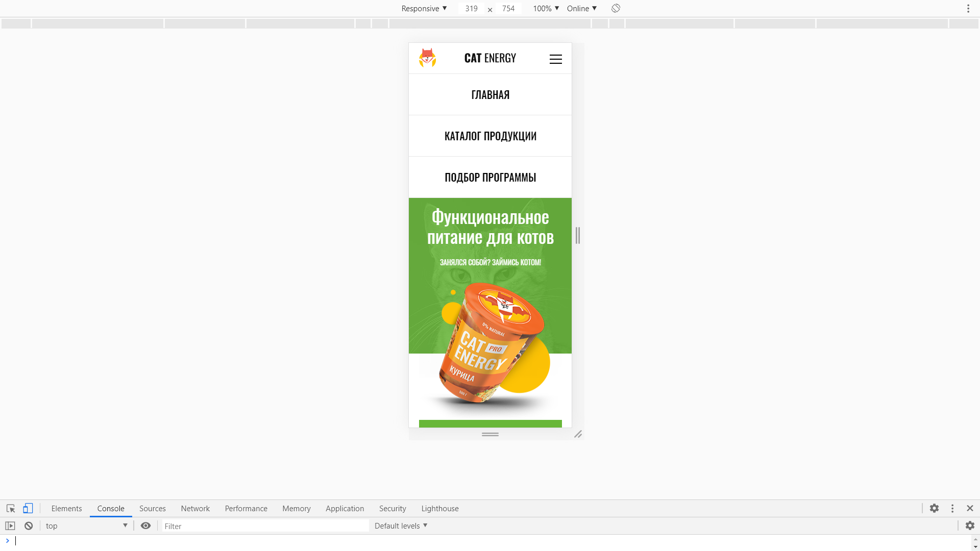Switch to the Elements tab
980x551 pixels.
coord(66,509)
